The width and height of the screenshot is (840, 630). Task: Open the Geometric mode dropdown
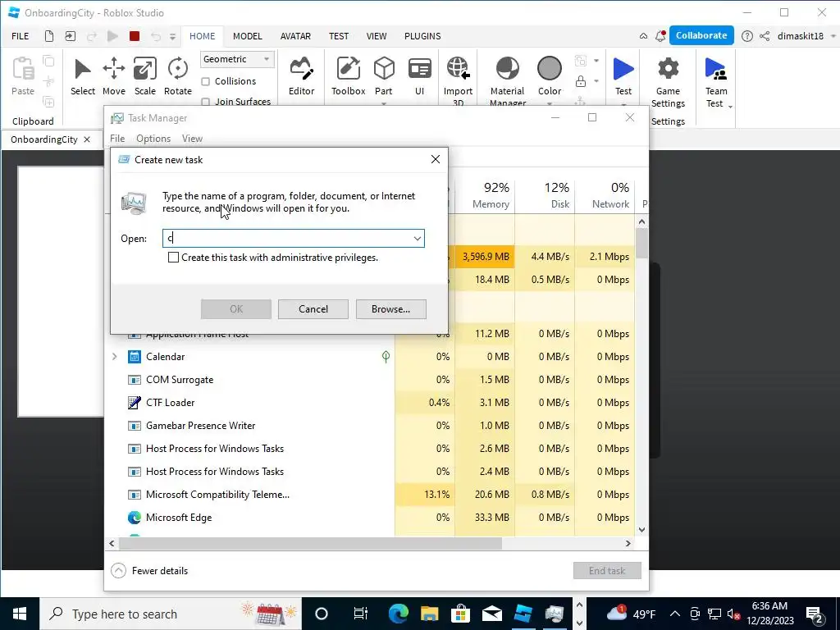(x=237, y=59)
